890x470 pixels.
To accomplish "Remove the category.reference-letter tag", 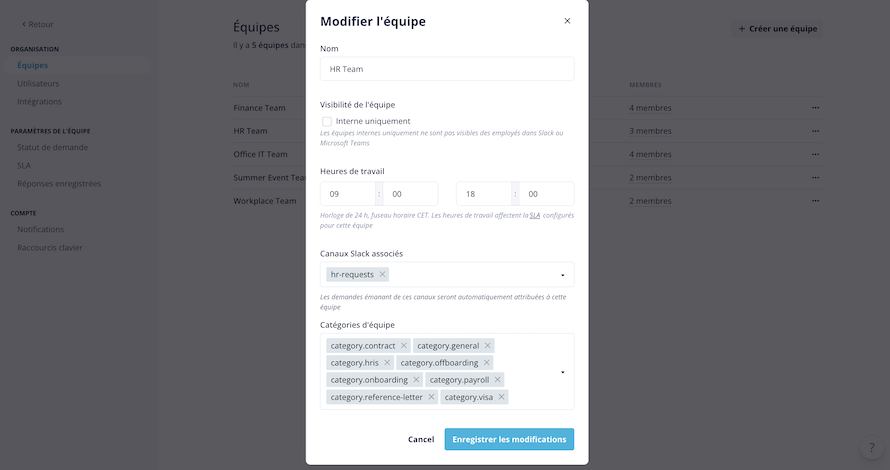I will click(x=431, y=397).
